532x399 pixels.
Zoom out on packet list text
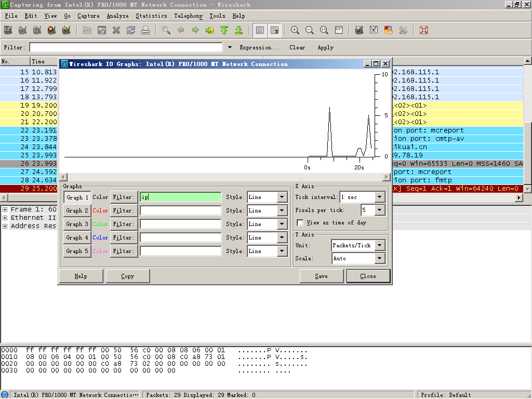point(310,30)
